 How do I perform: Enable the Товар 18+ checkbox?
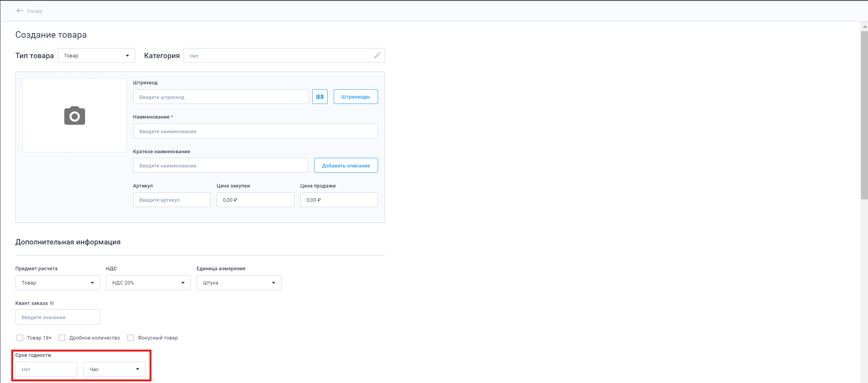click(20, 338)
